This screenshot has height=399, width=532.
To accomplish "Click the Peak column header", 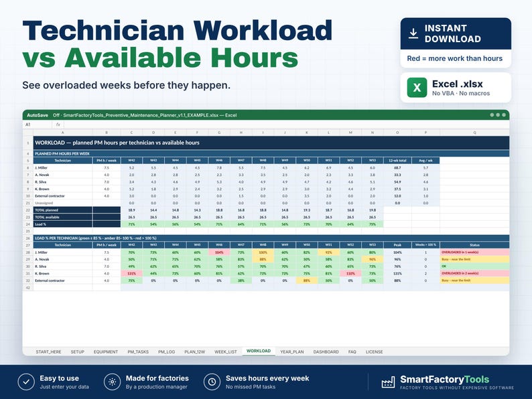I will pos(397,245).
